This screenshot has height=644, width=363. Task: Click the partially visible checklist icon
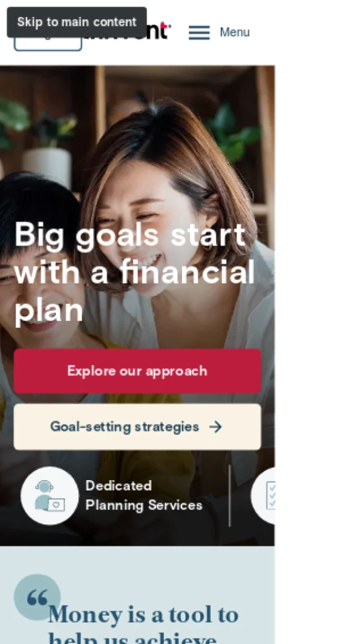pyautogui.click(x=264, y=496)
